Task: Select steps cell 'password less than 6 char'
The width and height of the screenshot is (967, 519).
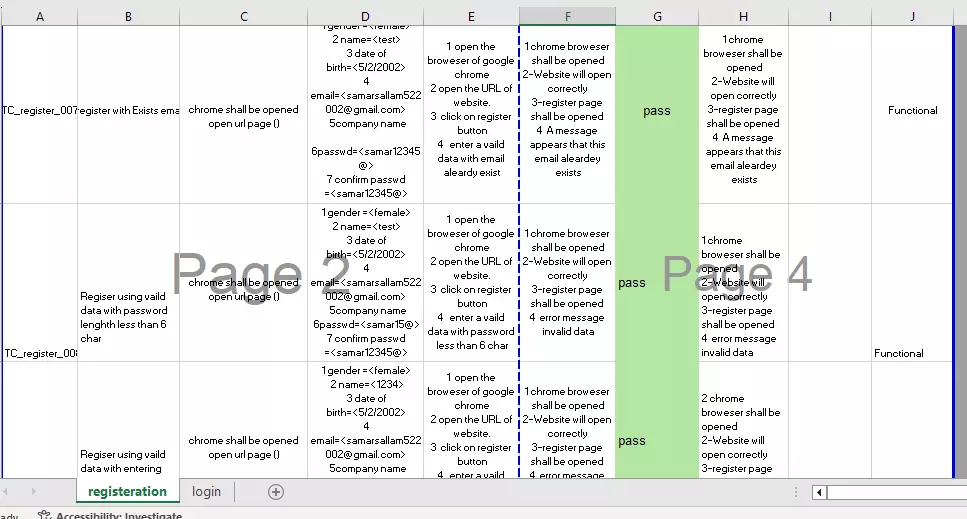Action: tap(471, 282)
